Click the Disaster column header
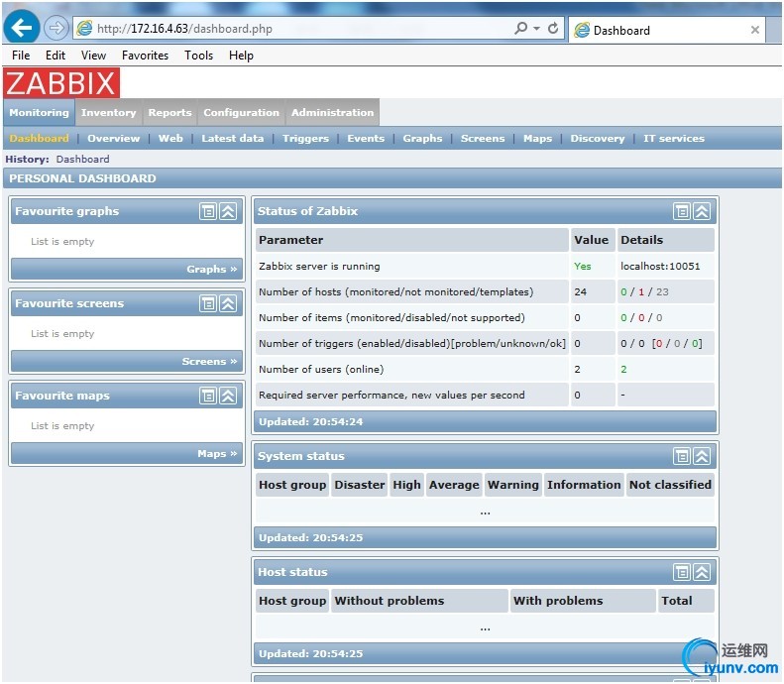Image resolution: width=784 pixels, height=684 pixels. coord(360,485)
